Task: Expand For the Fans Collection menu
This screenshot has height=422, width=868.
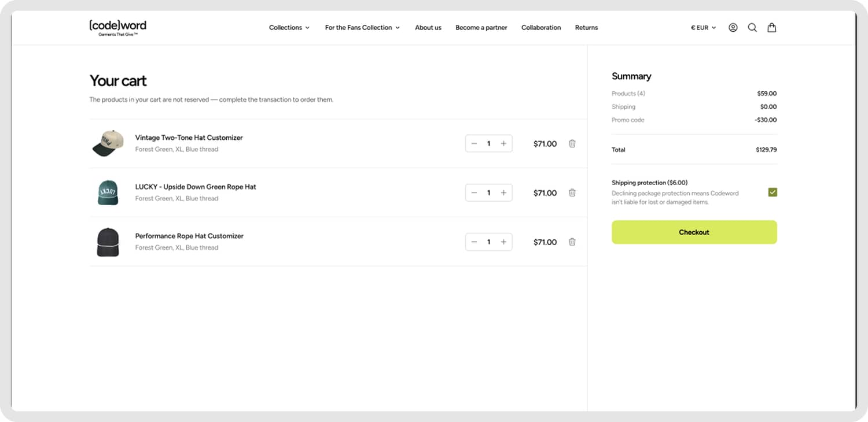Action: [x=362, y=28]
